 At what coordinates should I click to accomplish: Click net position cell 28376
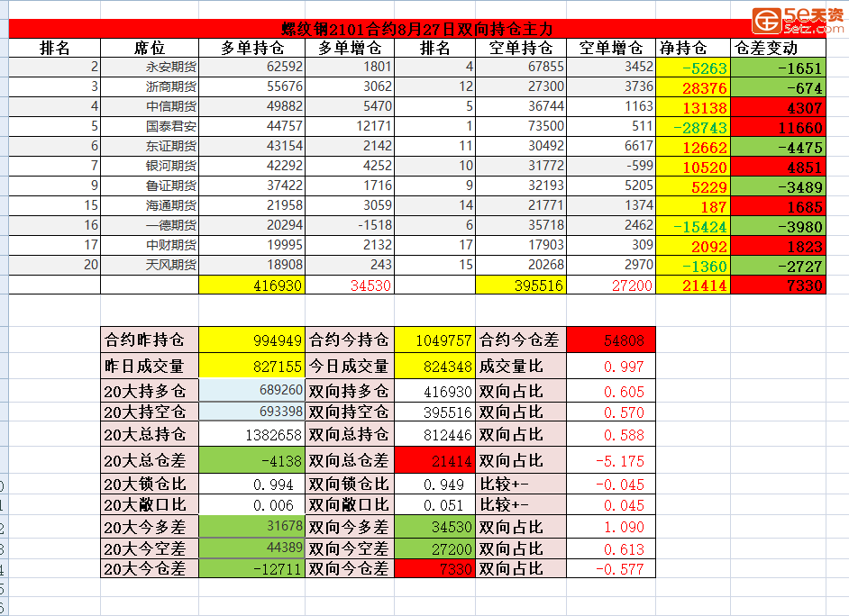(x=693, y=87)
